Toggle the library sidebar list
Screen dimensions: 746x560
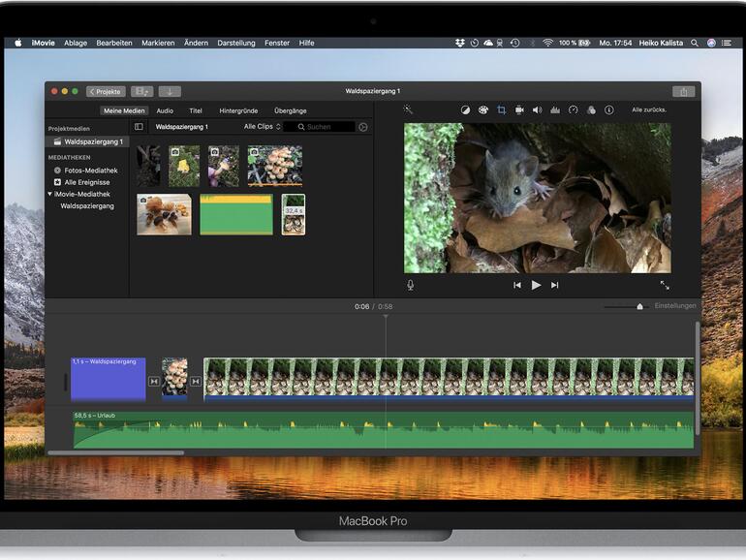pyautogui.click(x=139, y=127)
